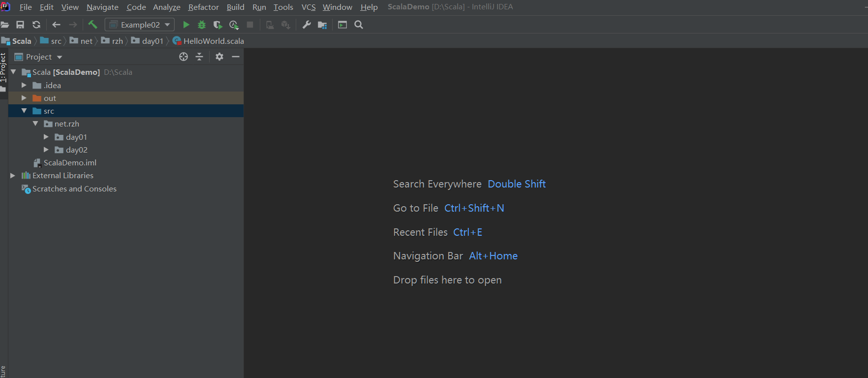The height and width of the screenshot is (378, 868).
Task: Run with Coverage shield icon
Action: point(217,25)
